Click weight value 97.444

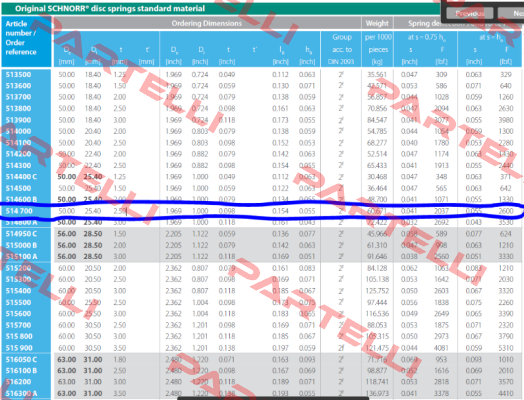pyautogui.click(x=377, y=302)
